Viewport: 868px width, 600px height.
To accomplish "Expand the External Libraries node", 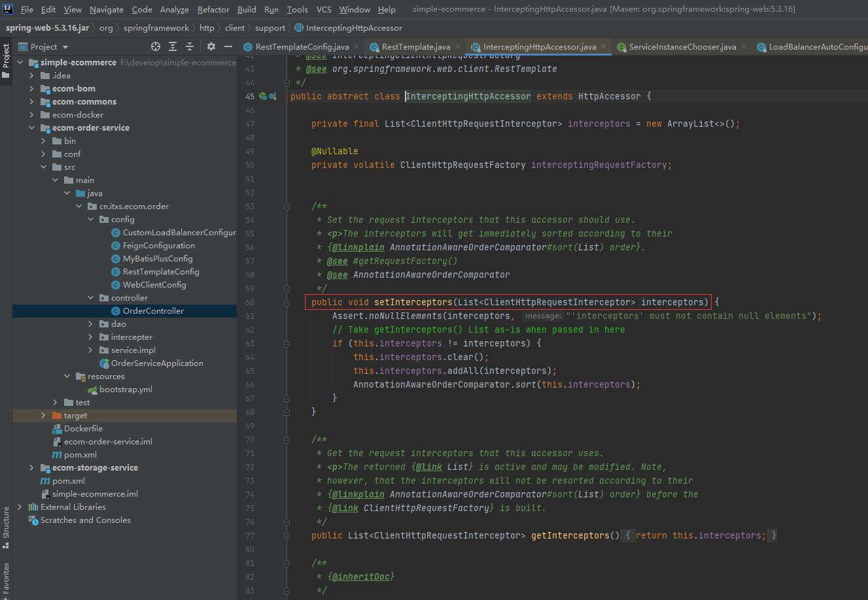I will (20, 507).
